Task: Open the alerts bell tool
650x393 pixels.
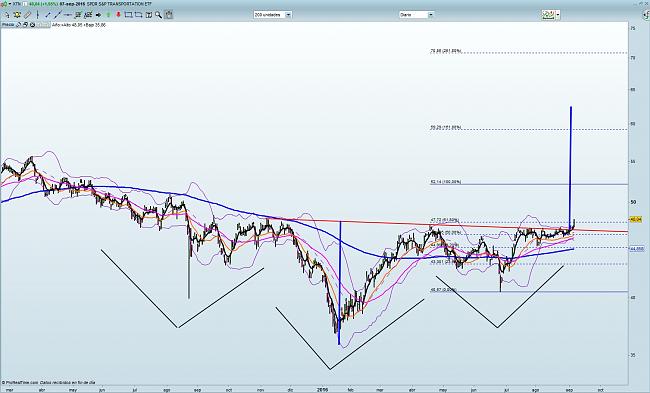Action: pos(17,15)
